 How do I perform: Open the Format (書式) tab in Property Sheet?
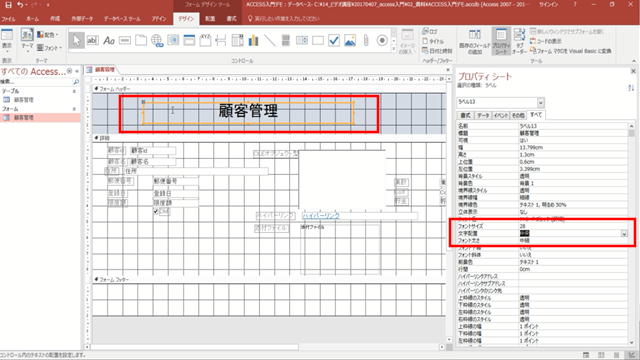tap(465, 116)
